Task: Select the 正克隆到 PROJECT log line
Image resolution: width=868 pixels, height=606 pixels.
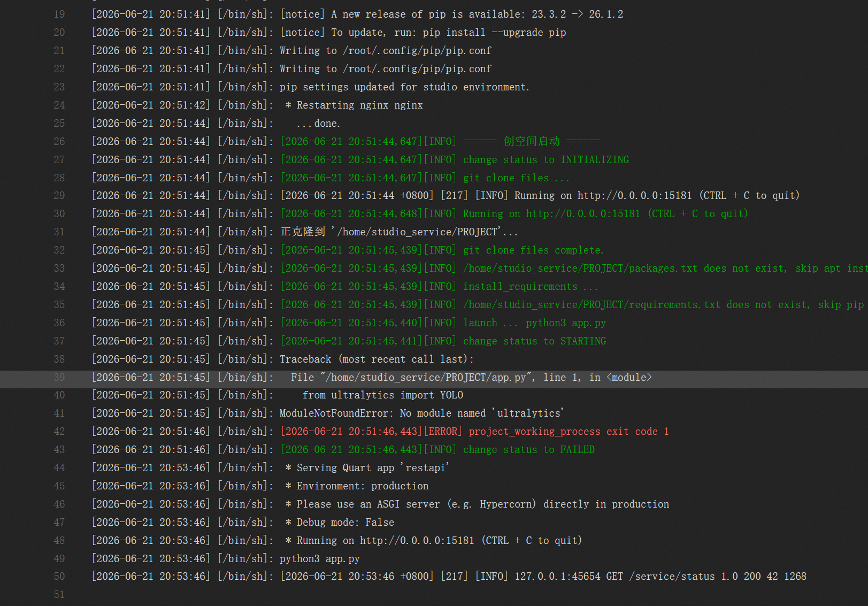Action: [305, 232]
